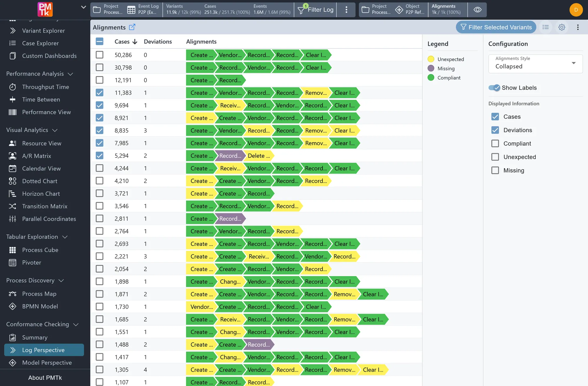Open the three-dot menu next to Filter Log
The width and height of the screenshot is (588, 386).
click(346, 10)
